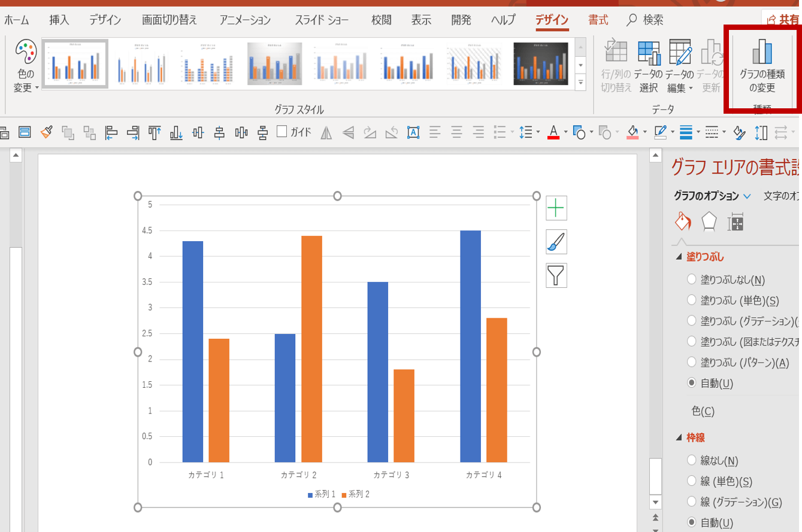Click the 検索 search box in ribbon
Image resolution: width=802 pixels, height=532 pixels.
tap(645, 20)
